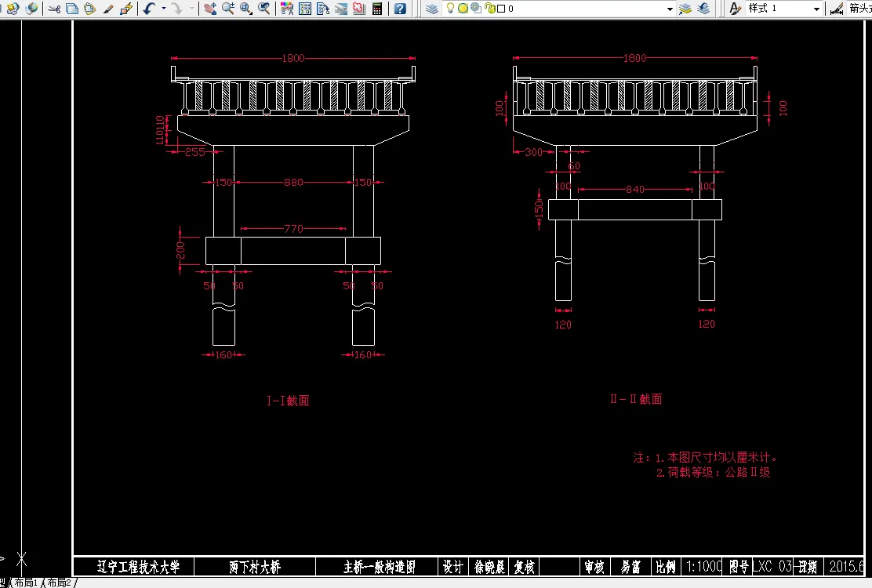Open the DesignCenter icon
Viewport: 872px width, 588px height.
click(305, 9)
